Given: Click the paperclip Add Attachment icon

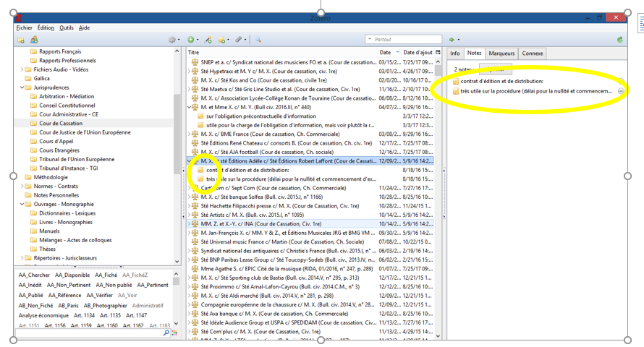Looking at the screenshot, I should 239,40.
